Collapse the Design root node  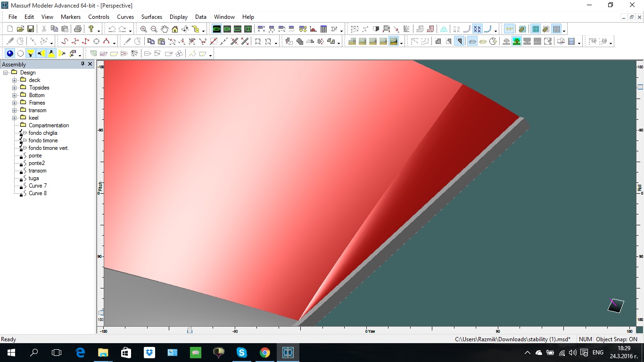[x=6, y=73]
